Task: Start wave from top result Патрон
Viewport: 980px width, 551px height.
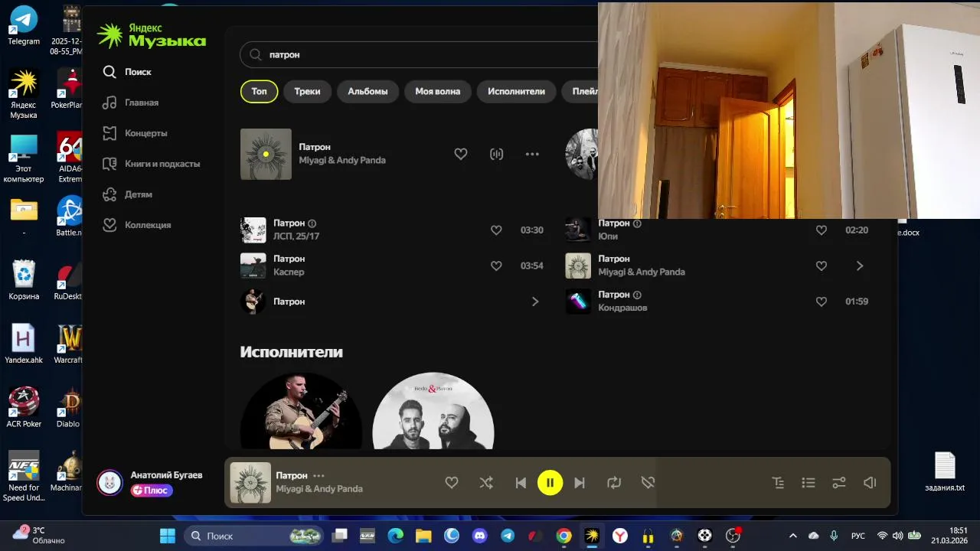Action: coord(497,154)
